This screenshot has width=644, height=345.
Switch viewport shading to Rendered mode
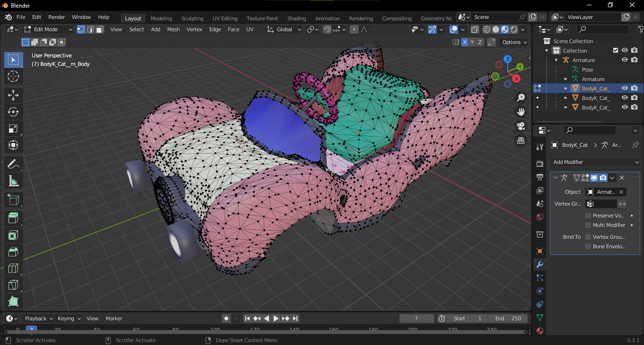513,29
